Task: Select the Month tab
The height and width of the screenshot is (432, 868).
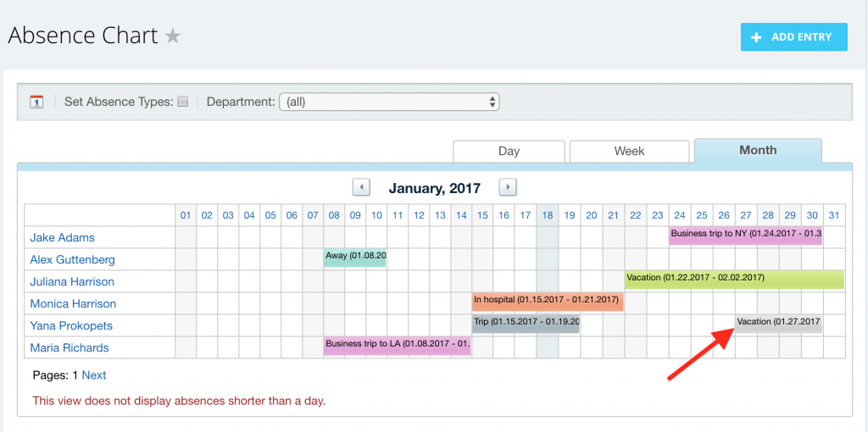Action: (x=758, y=151)
